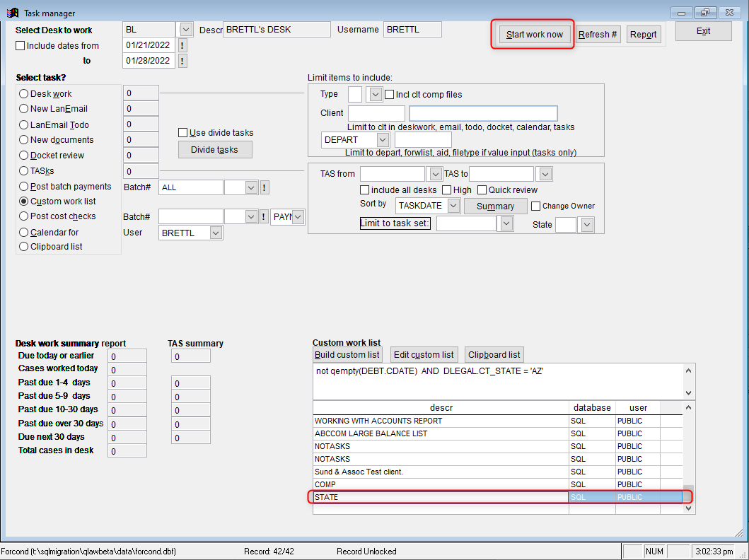
Task: Click the Limit to task set button
Action: click(395, 223)
